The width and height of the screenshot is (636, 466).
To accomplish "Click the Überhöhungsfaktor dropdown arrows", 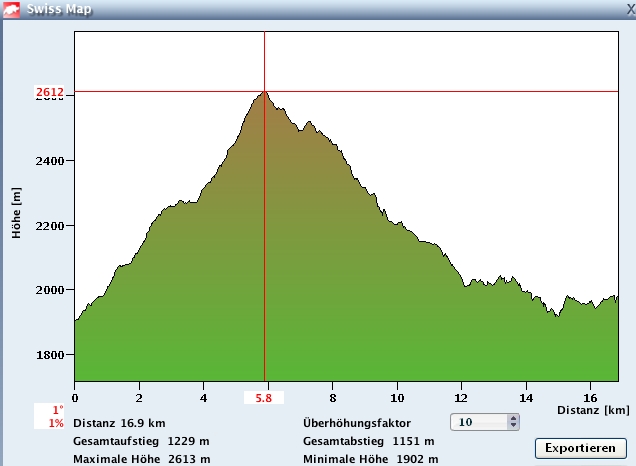I will (x=513, y=422).
